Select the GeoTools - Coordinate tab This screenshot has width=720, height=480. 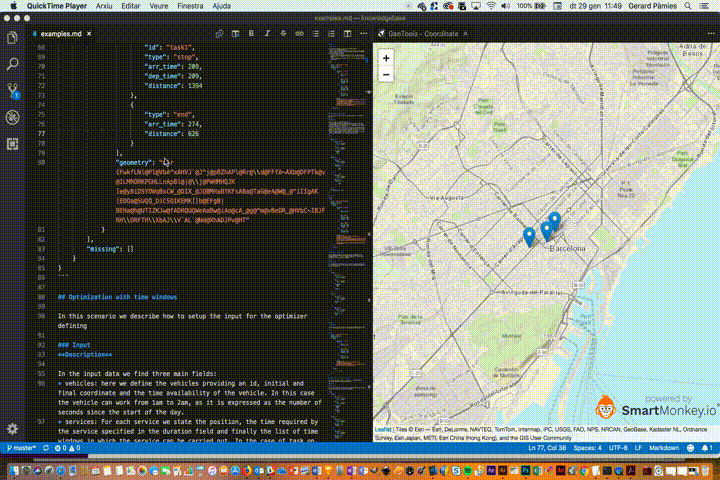click(x=422, y=34)
